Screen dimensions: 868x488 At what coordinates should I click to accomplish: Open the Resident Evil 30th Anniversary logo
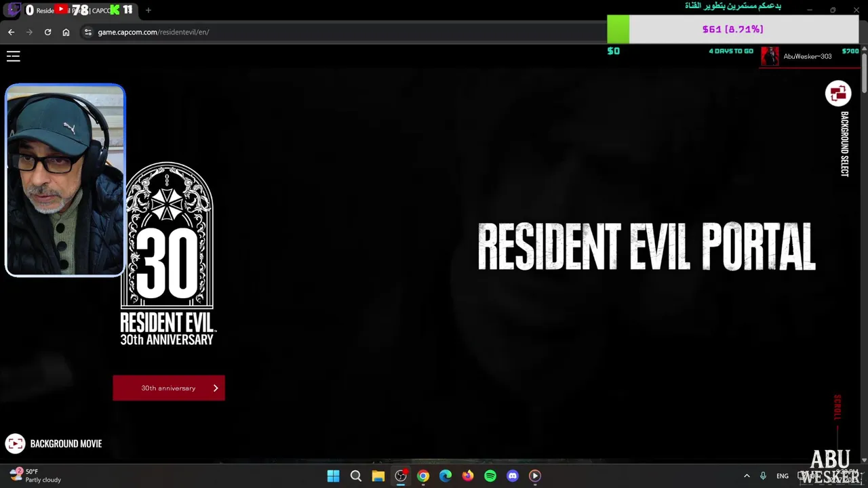pyautogui.click(x=167, y=253)
